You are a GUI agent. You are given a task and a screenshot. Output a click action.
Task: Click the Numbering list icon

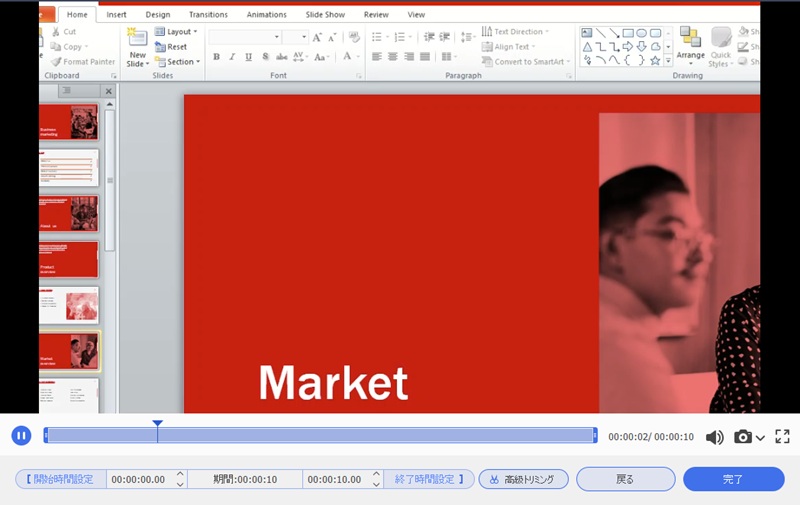click(x=399, y=37)
